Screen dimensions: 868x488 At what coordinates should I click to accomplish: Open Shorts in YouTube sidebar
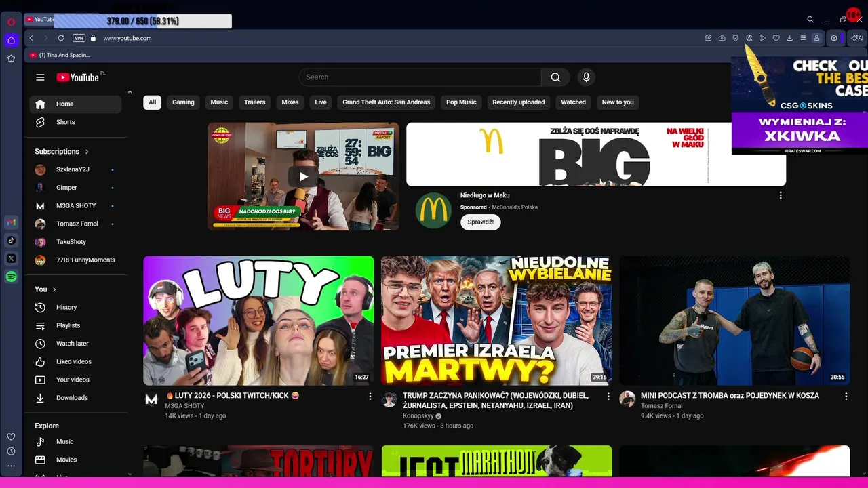[75, 122]
